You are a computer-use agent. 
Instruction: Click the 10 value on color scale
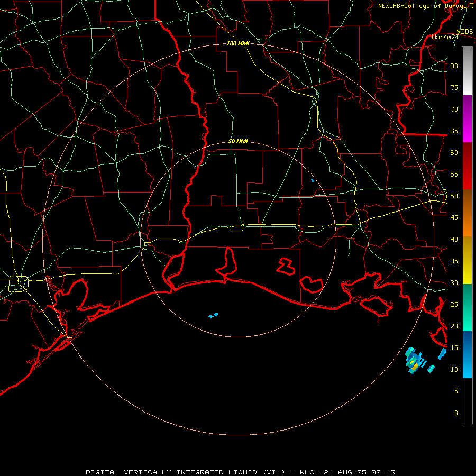click(454, 370)
